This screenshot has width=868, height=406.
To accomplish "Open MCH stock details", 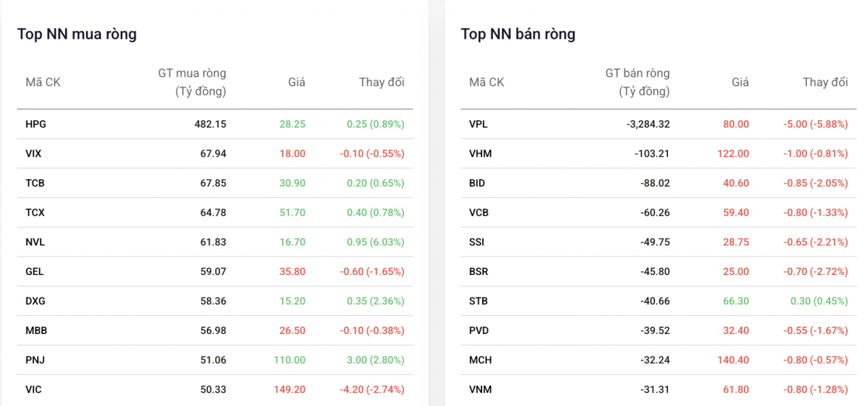I will pyautogui.click(x=480, y=360).
